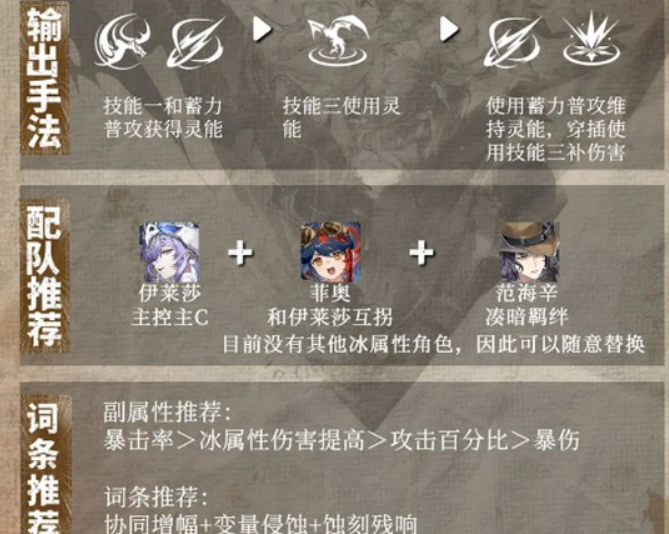The width and height of the screenshot is (669, 534).
Task: Open the 配队推荐 section label
Action: pyautogui.click(x=44, y=276)
